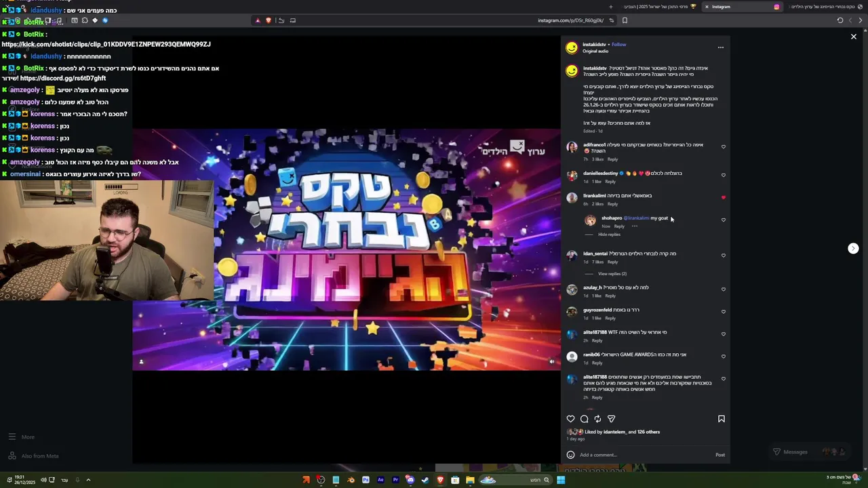This screenshot has height=488, width=868.
Task: Like daniellesdestiny's comment
Action: tap(724, 176)
